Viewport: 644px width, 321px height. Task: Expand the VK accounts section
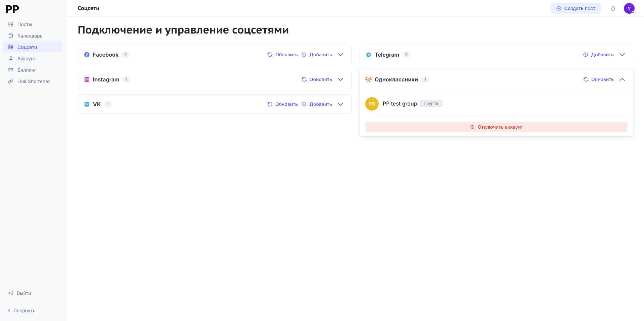(340, 104)
